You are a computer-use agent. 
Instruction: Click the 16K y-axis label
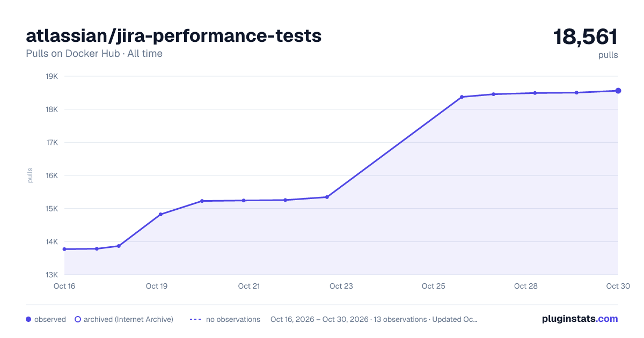pos(52,175)
